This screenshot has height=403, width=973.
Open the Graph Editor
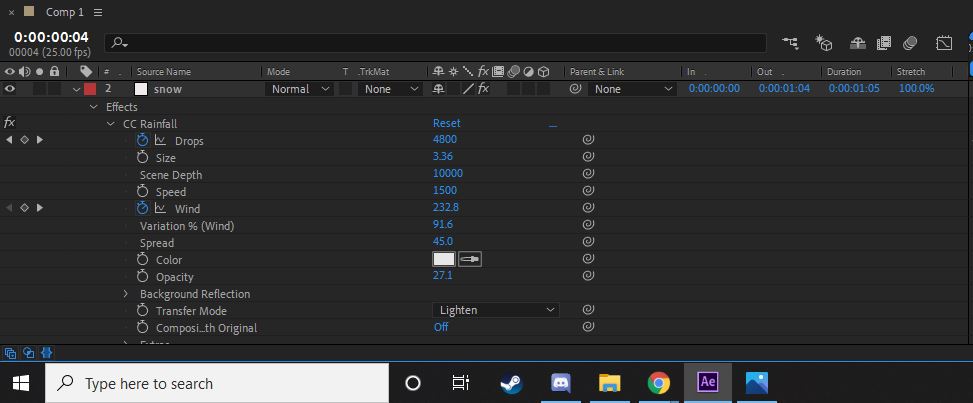click(944, 43)
